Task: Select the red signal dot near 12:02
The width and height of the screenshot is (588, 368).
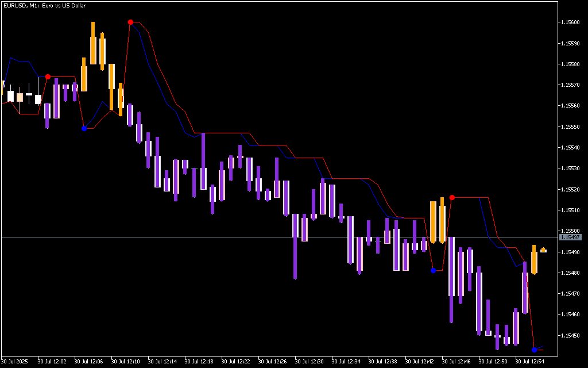Action: (x=48, y=76)
